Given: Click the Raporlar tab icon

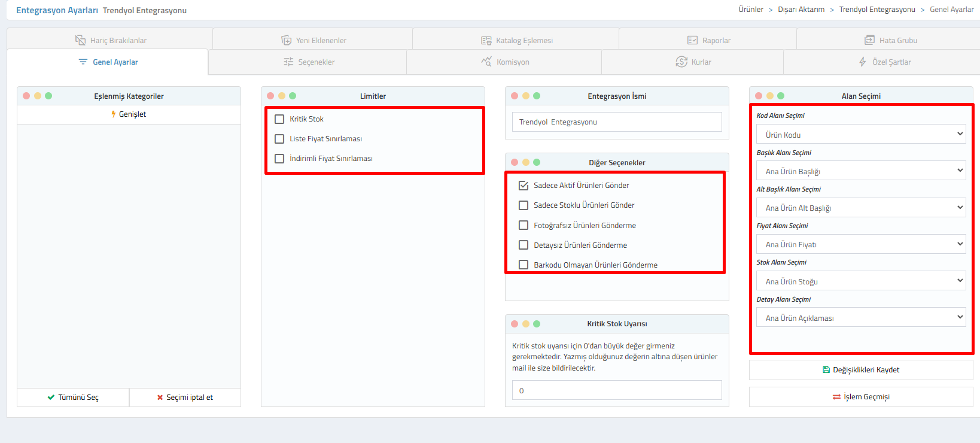Looking at the screenshot, I should [x=692, y=40].
